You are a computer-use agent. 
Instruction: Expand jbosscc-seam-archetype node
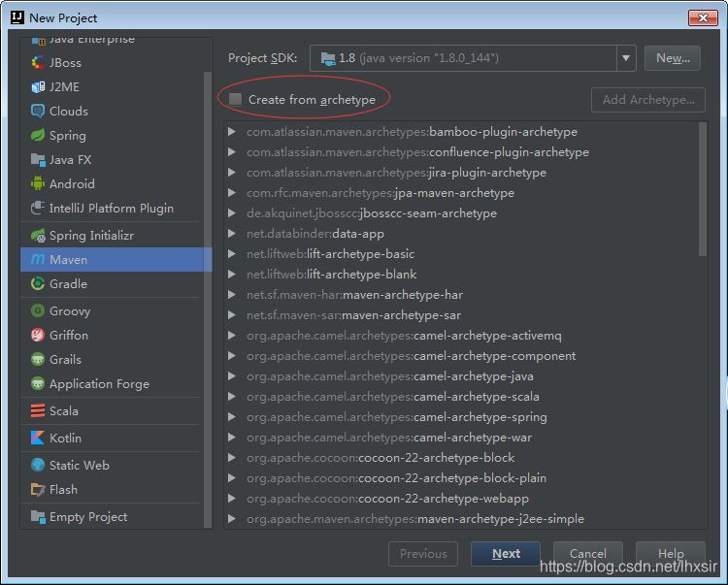point(232,213)
